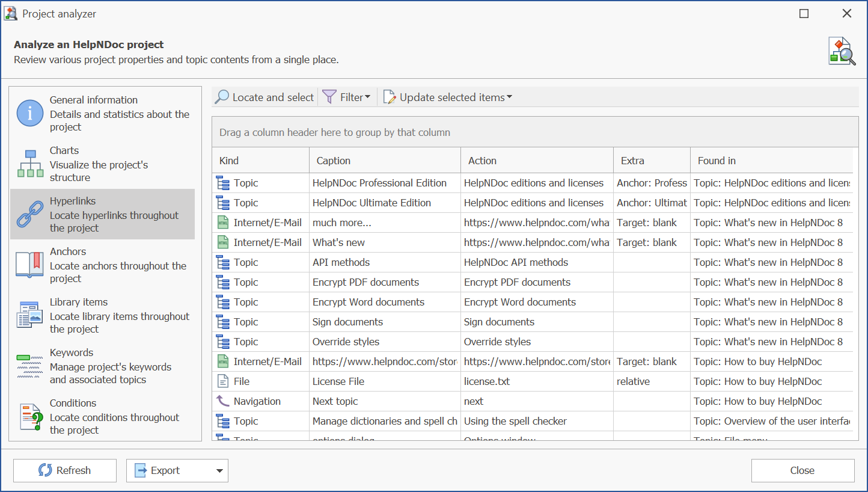Click the topic icon of Encrypt Word documents row
The height and width of the screenshot is (492, 868).
coord(223,302)
